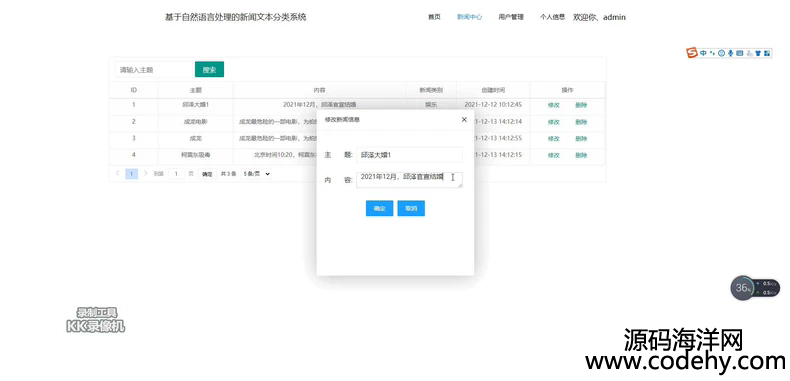Go to previous page arrow in pagination
The height and width of the screenshot is (381, 790).
pos(117,173)
